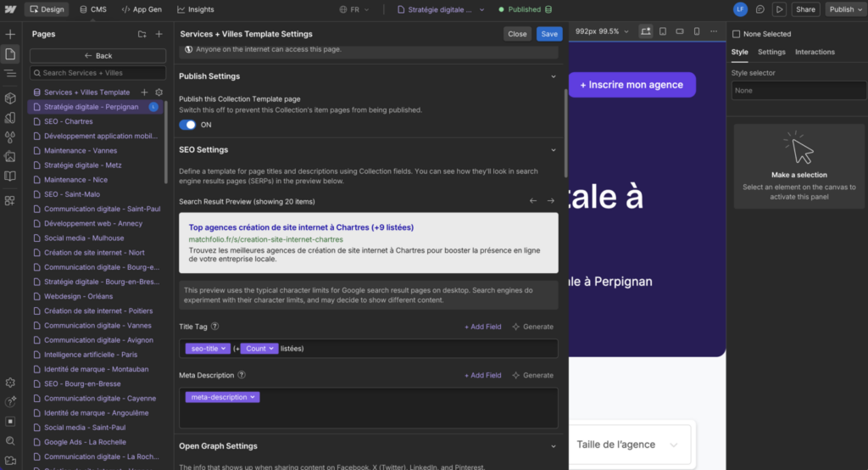Open the Add elements panel
The image size is (868, 470).
click(x=10, y=35)
